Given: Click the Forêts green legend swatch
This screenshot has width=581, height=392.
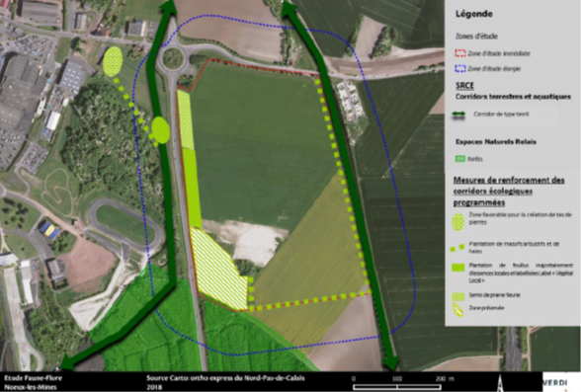Looking at the screenshot, I should point(459,159).
